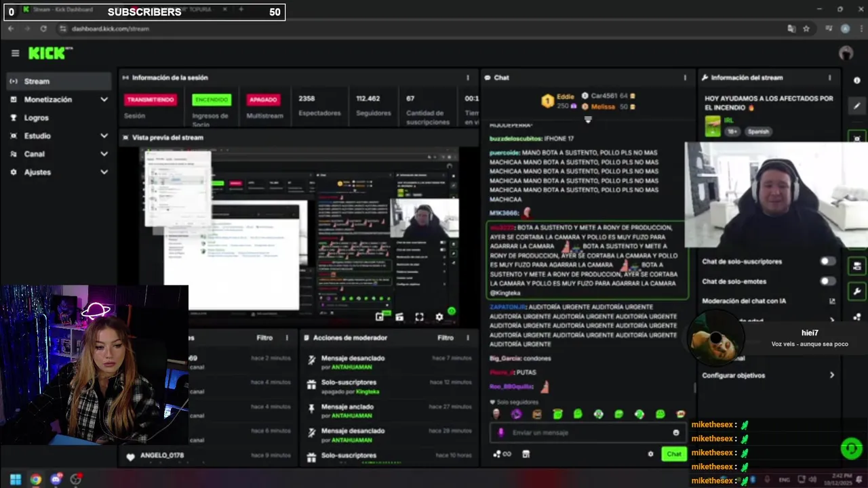Viewport: 868px width, 488px height.
Task: Click the 2358 Espectadores count
Action: tap(319, 106)
